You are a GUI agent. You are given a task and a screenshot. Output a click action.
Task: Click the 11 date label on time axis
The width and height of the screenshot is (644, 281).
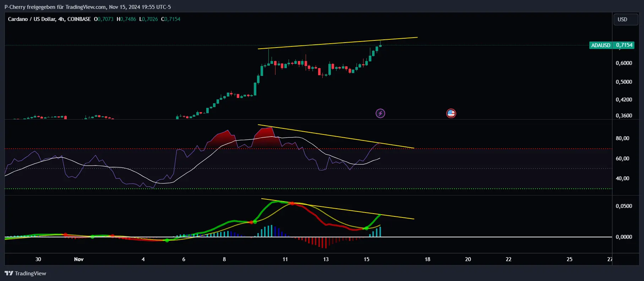pos(285,259)
